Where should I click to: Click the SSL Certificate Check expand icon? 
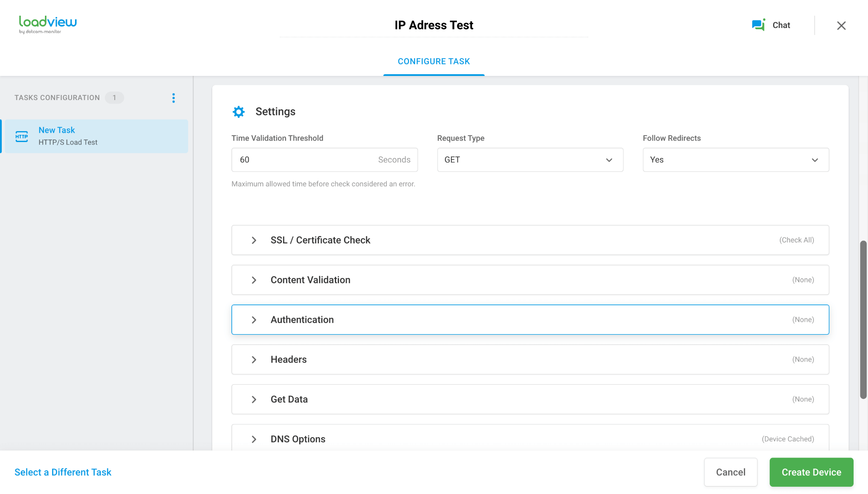pos(254,240)
